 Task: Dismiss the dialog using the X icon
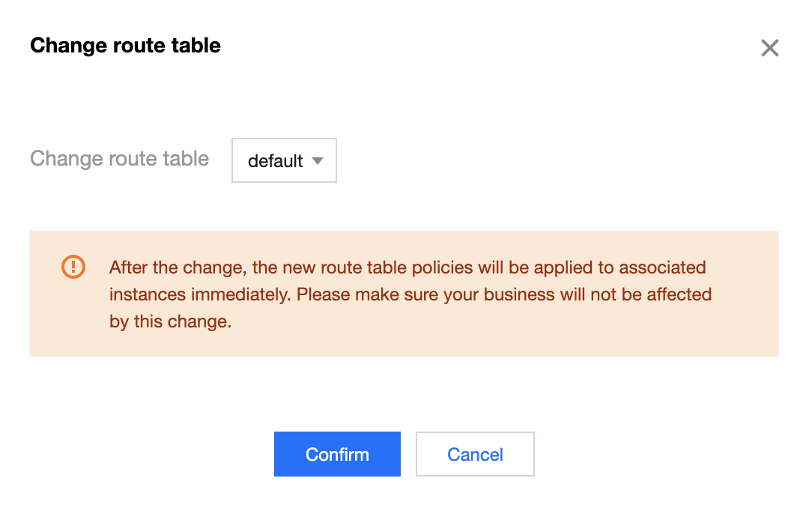click(x=769, y=48)
